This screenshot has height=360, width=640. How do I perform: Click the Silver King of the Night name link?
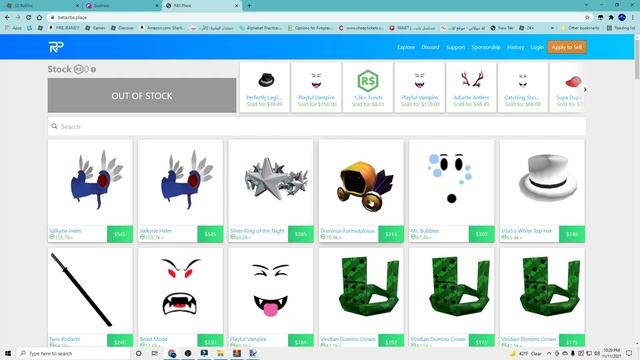[257, 231]
